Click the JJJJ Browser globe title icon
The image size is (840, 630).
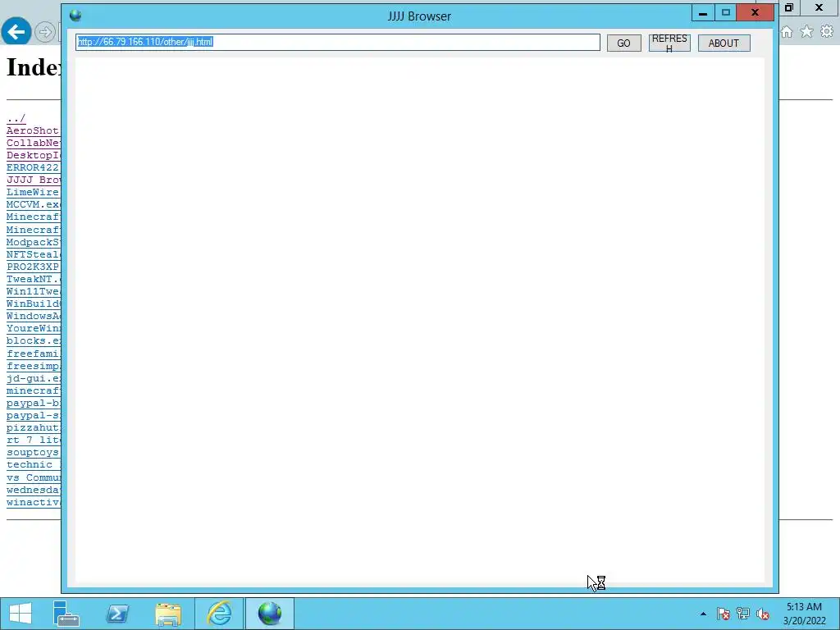[x=75, y=15]
